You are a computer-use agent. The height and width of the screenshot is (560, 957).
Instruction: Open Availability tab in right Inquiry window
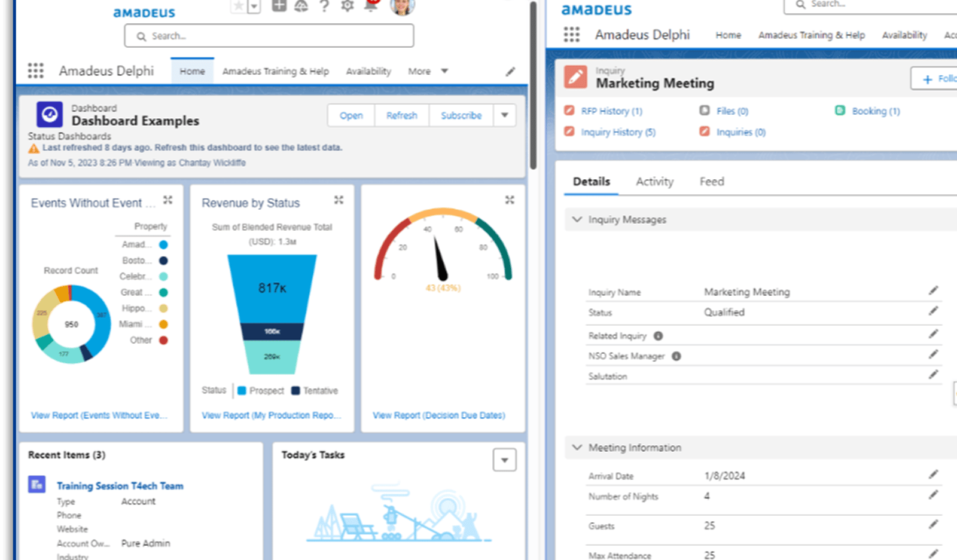(904, 35)
